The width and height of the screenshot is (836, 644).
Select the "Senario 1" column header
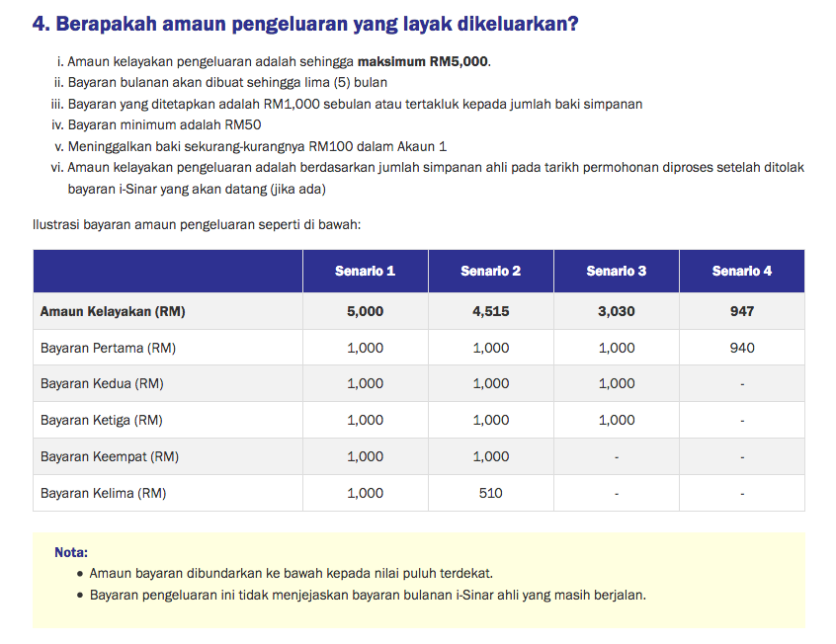coord(365,271)
